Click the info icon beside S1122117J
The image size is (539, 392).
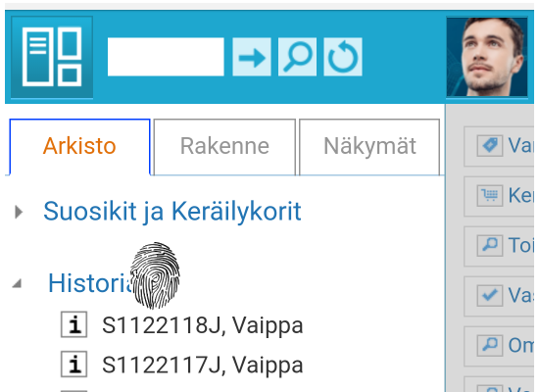pyautogui.click(x=73, y=365)
